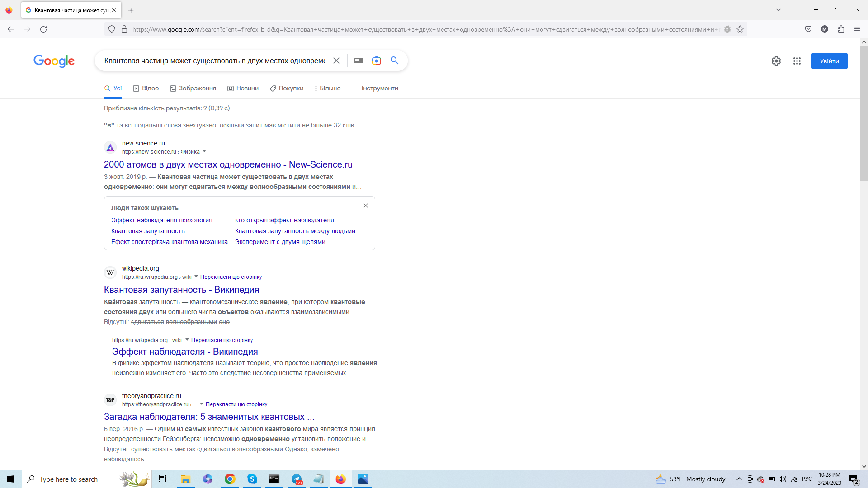Viewport: 868px width, 488px height.
Task: Click the page vertical scrollbar thumb
Action: (x=864, y=113)
